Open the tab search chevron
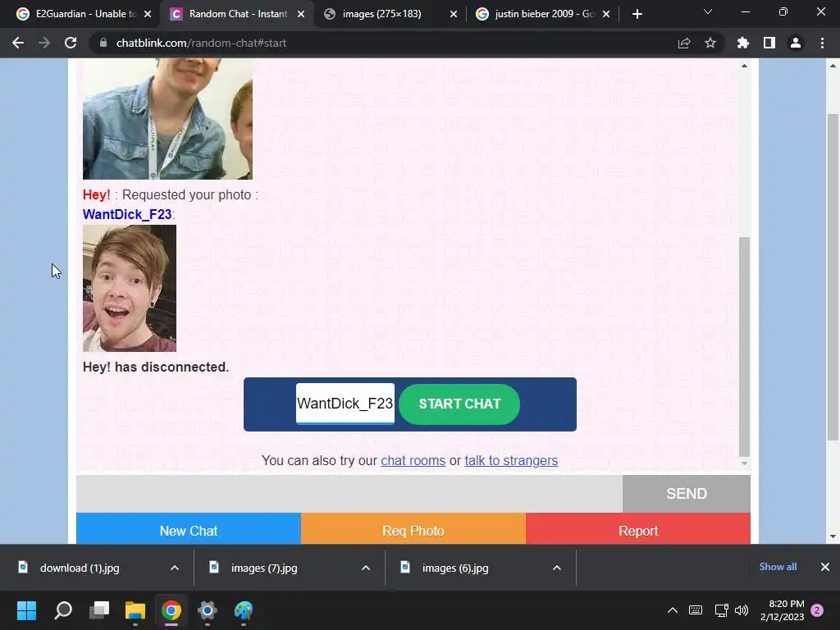Screen dimensions: 840x630 pyautogui.click(x=708, y=11)
